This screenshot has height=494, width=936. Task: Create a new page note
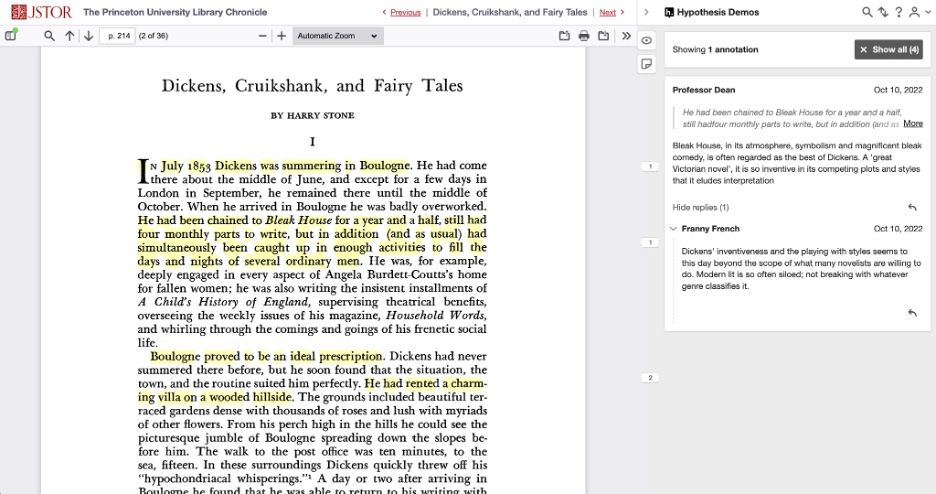pos(646,64)
